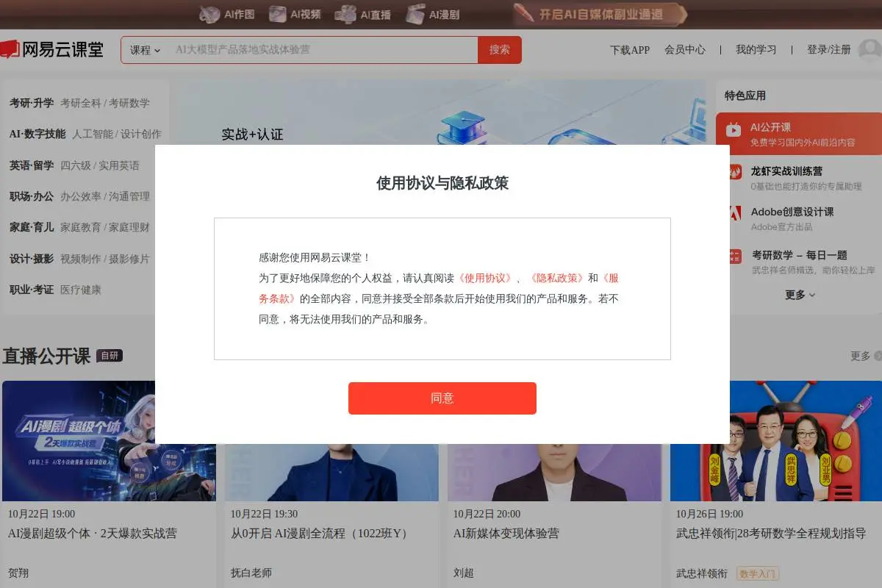Open AI漫剧 from the top banner

tap(433, 14)
